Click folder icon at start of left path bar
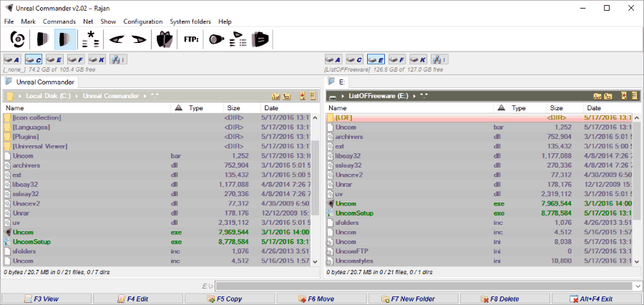644x305 pixels. click(10, 96)
